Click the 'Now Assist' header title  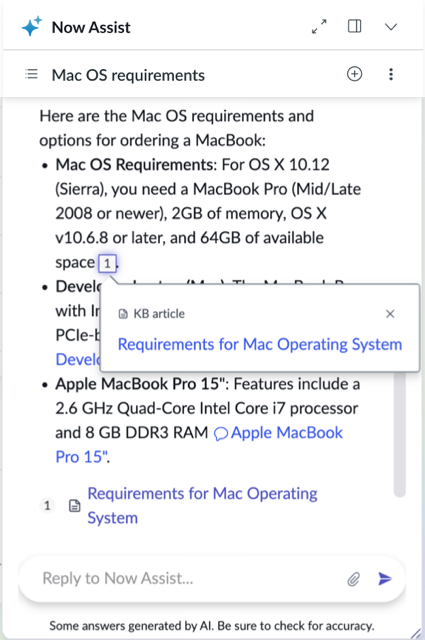click(x=91, y=27)
